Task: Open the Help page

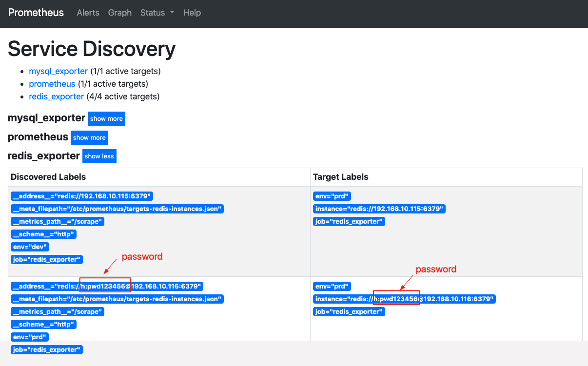Action: (x=192, y=13)
